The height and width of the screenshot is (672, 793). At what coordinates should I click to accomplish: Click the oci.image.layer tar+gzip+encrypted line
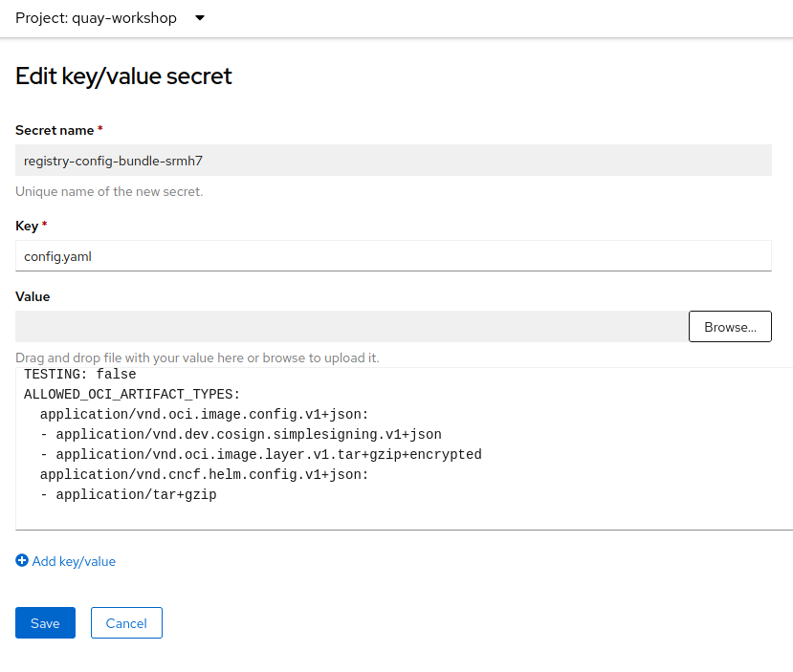tap(261, 454)
